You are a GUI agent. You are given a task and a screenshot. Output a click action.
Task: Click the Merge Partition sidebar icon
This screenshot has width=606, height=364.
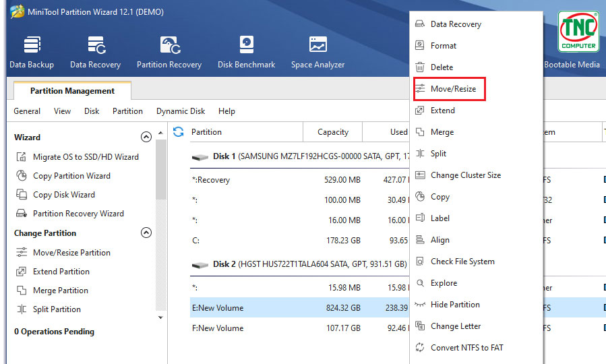[x=22, y=291]
